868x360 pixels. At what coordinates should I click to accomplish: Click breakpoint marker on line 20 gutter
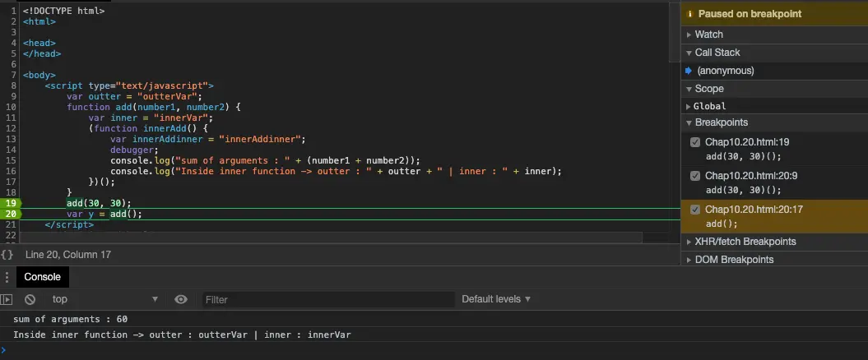(11, 214)
